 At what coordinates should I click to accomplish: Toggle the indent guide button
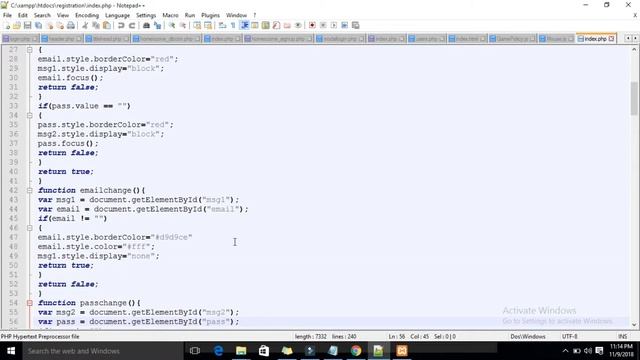pos(244,25)
